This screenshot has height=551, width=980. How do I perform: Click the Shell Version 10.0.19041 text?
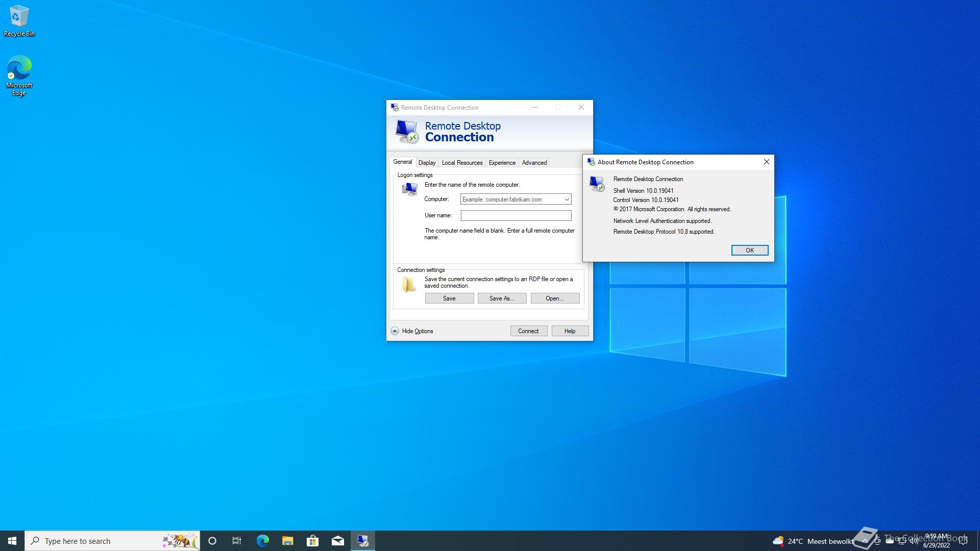tap(643, 191)
